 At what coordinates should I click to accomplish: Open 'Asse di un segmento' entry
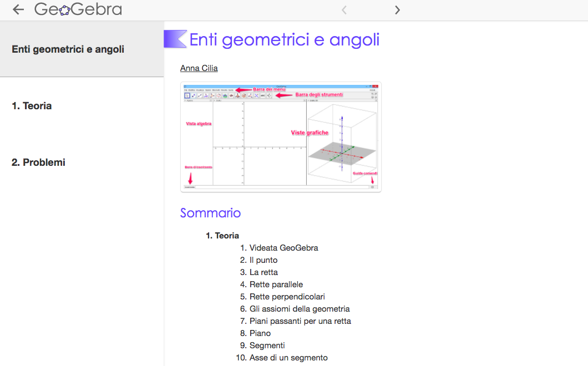(x=289, y=358)
